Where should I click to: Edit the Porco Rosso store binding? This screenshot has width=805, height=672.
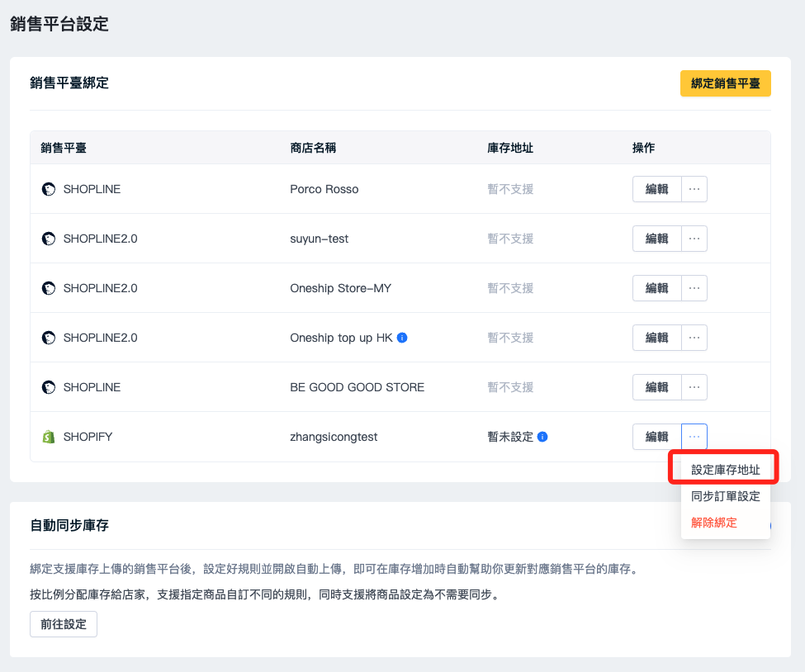point(656,189)
